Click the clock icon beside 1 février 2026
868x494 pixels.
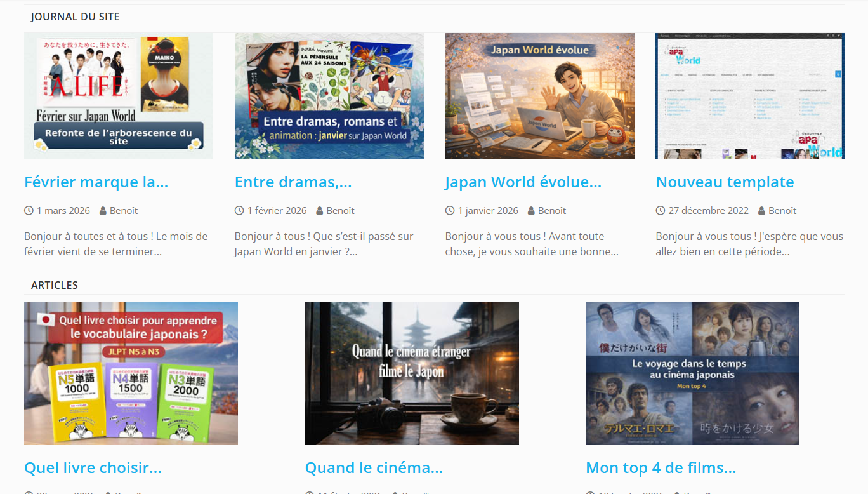click(239, 211)
